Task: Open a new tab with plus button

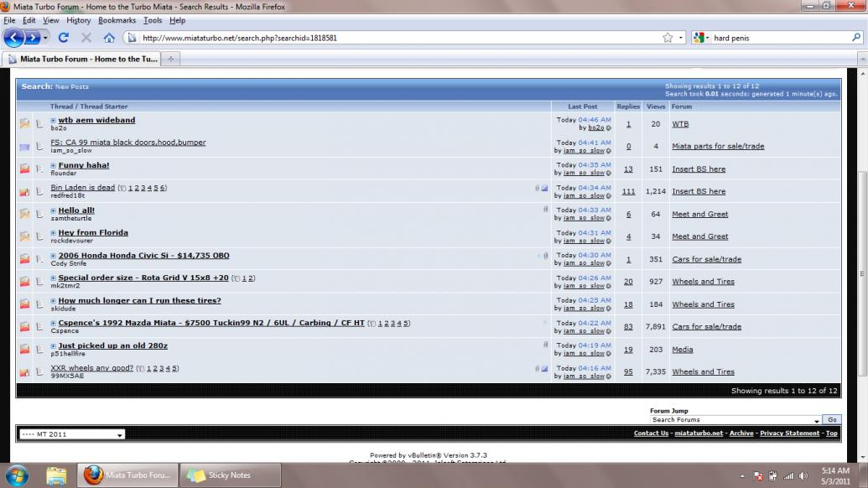Action: tap(170, 59)
